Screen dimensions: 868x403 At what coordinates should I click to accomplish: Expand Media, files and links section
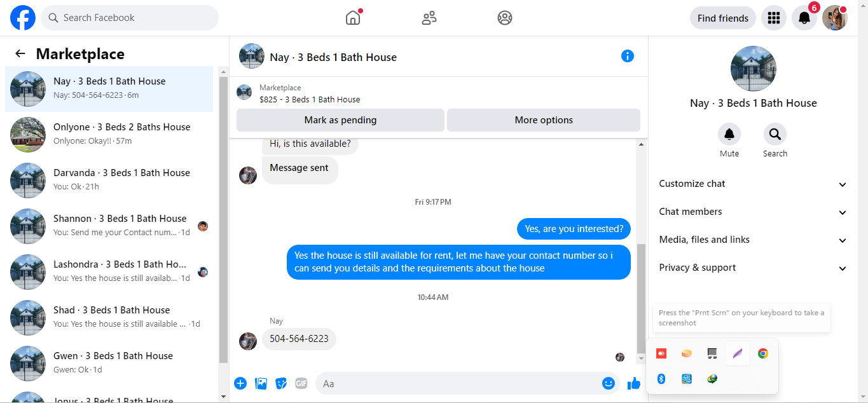pyautogui.click(x=753, y=240)
